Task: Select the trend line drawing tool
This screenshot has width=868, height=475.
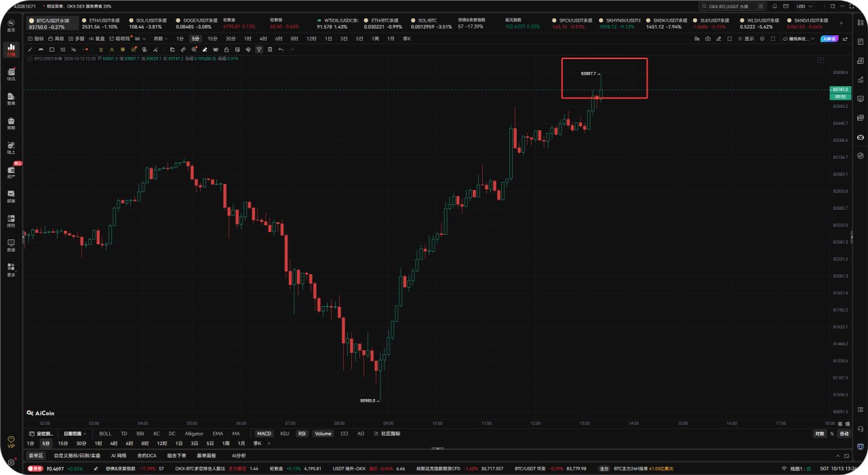Action: tap(30, 50)
